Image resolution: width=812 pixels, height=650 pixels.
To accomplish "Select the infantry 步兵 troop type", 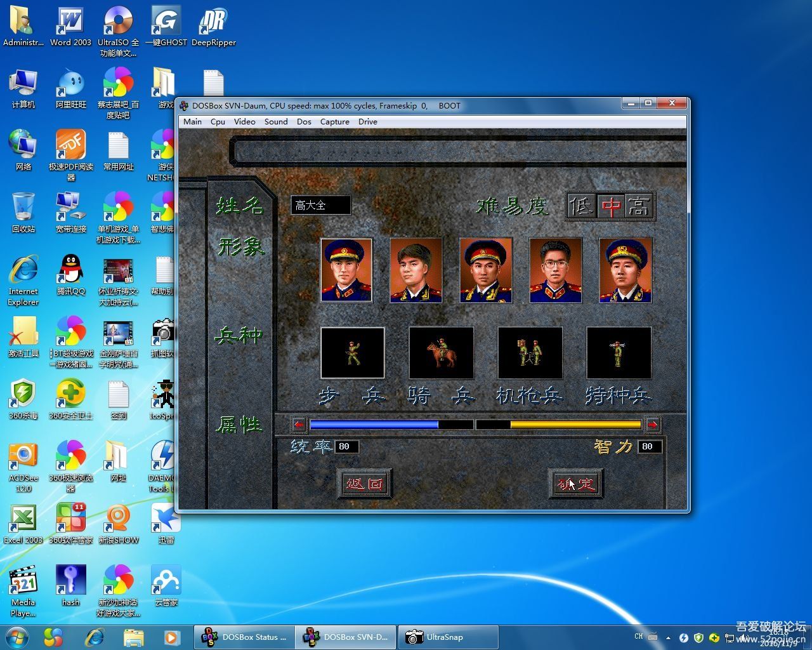I will tap(353, 353).
